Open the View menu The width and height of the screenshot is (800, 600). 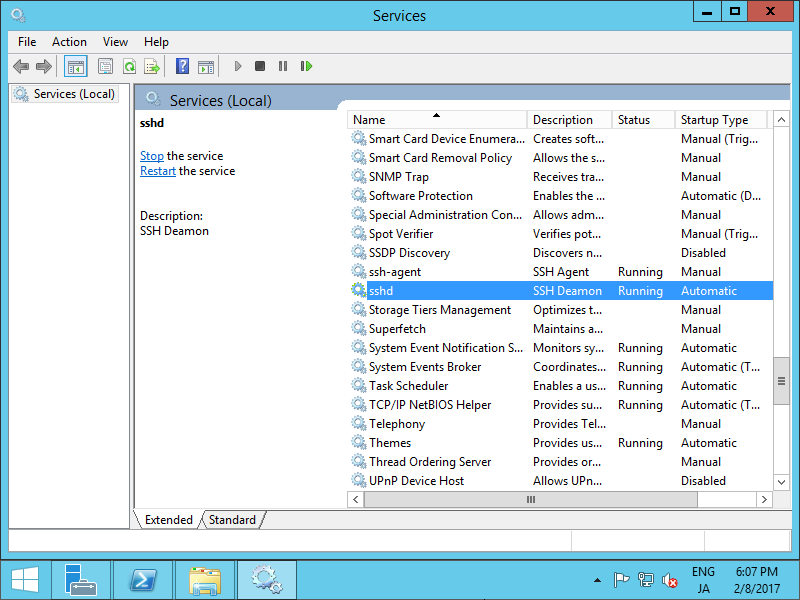(115, 42)
